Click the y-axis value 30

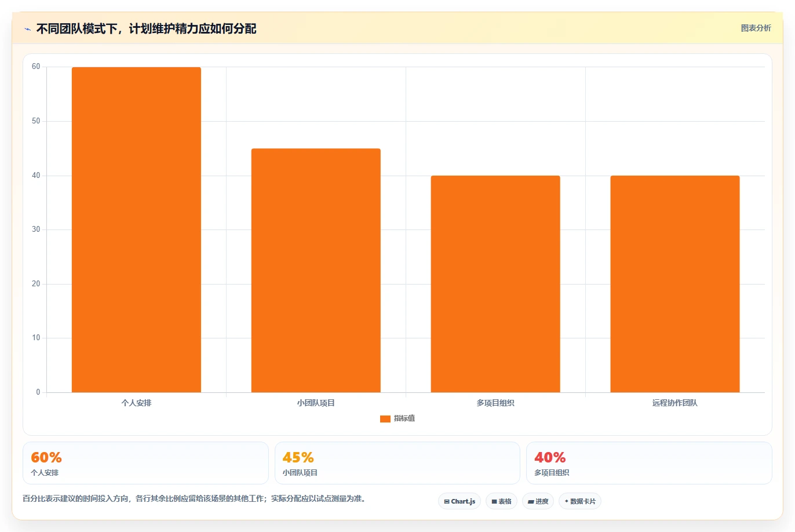click(x=36, y=229)
